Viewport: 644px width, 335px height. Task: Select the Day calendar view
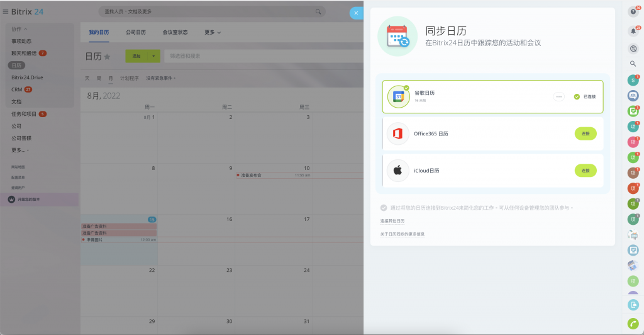[87, 78]
